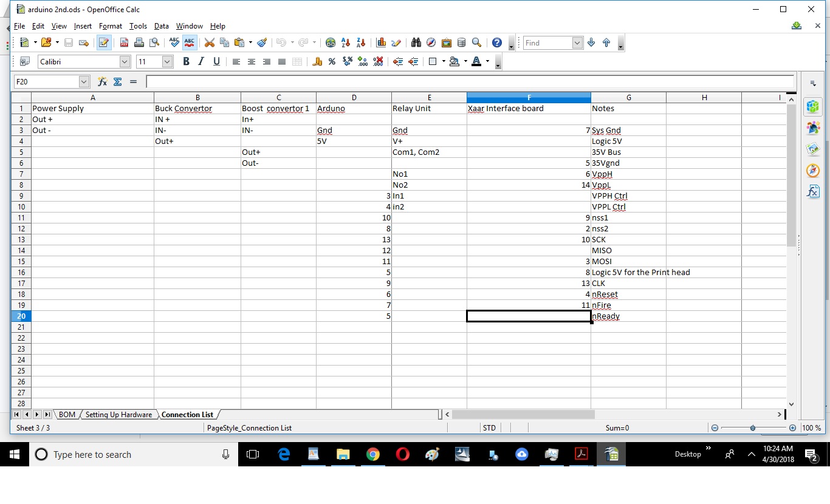This screenshot has height=504, width=830.
Task: Select column F header
Action: pos(529,97)
